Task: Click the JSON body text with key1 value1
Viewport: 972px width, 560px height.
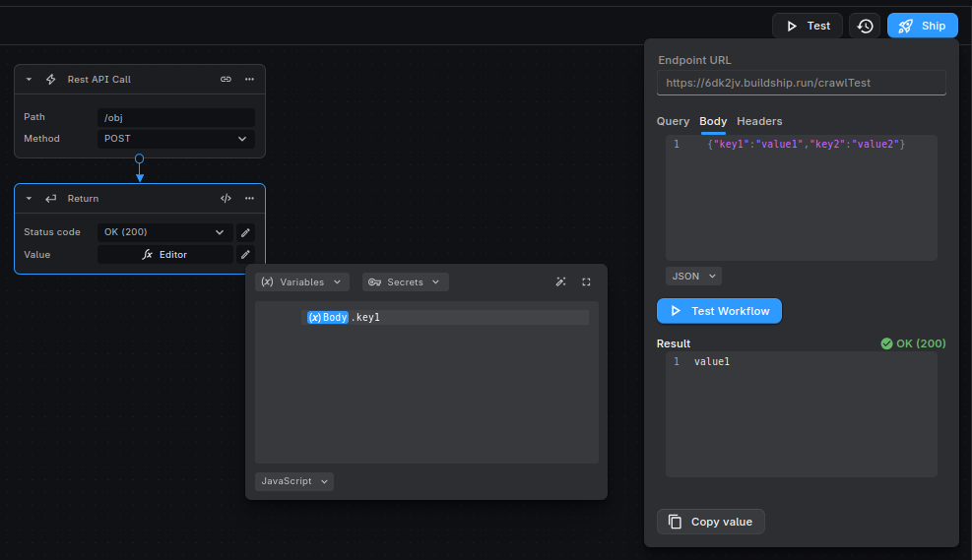Action: coord(807,145)
